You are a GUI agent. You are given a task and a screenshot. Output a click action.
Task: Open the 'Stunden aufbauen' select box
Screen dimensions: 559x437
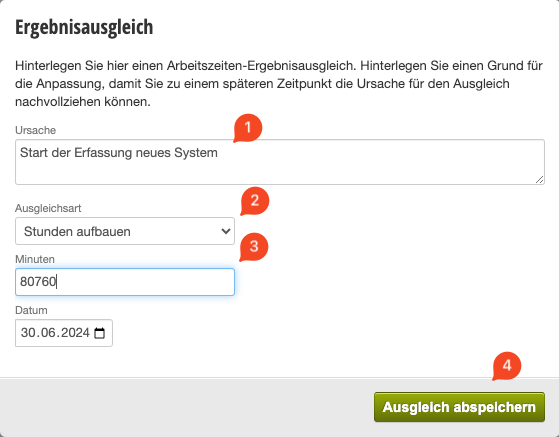pyautogui.click(x=125, y=231)
